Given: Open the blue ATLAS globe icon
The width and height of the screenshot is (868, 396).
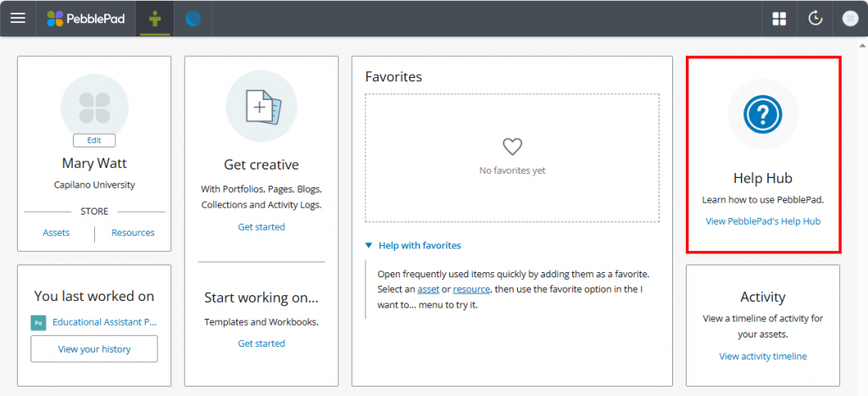Looking at the screenshot, I should (193, 19).
